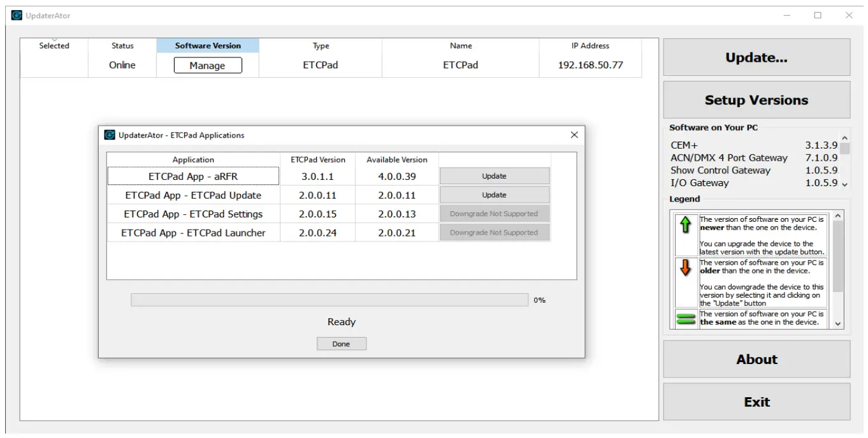
Task: Update the ETCPad App - ETCPad Update application
Action: click(494, 195)
